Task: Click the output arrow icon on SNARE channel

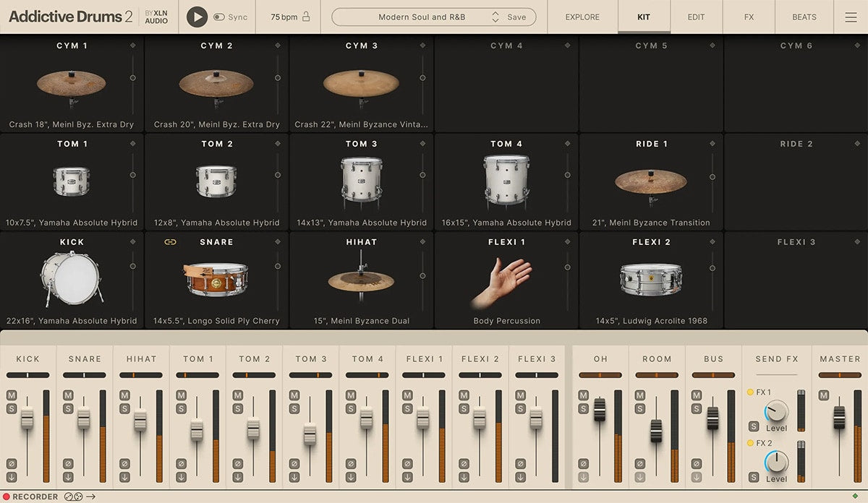Action: pyautogui.click(x=68, y=476)
